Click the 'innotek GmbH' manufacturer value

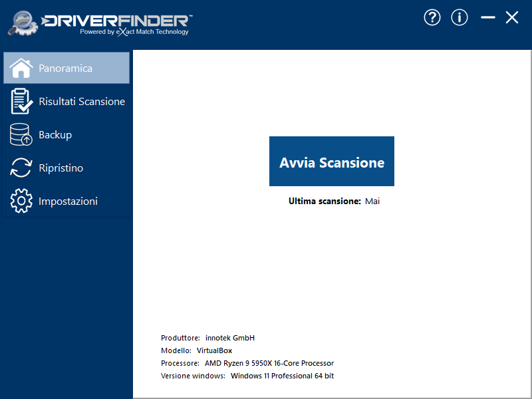point(230,338)
